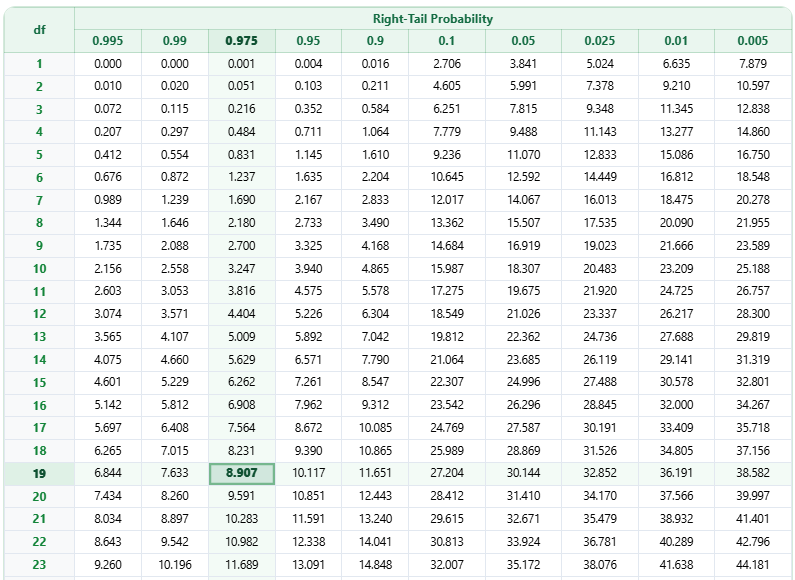Click the 41.401 cell in row 21

click(753, 519)
